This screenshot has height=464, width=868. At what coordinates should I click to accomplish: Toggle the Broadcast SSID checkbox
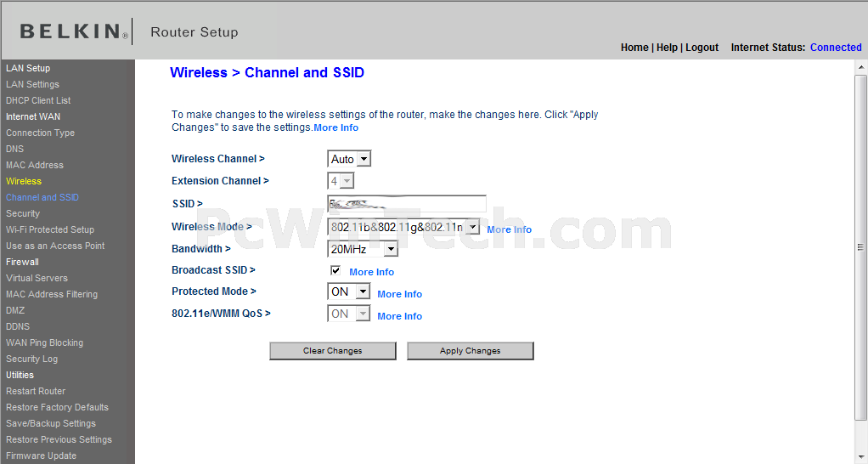click(x=335, y=270)
